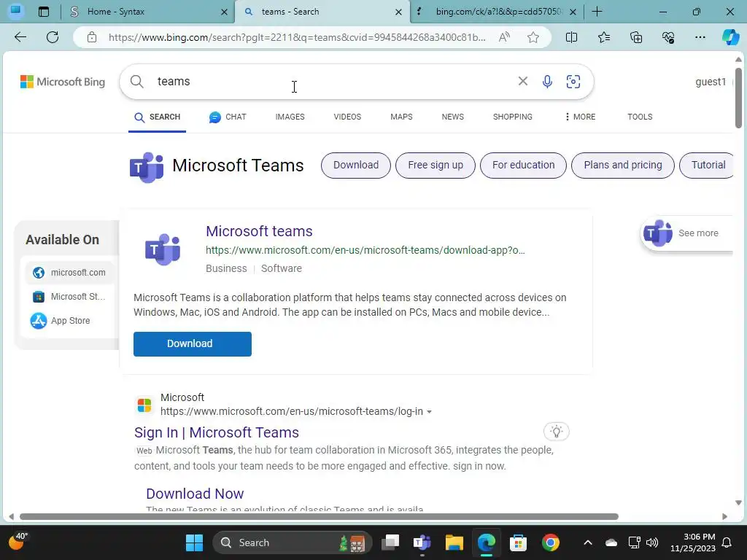Open visual search camera icon
Image resolution: width=747 pixels, height=560 pixels.
pos(573,82)
